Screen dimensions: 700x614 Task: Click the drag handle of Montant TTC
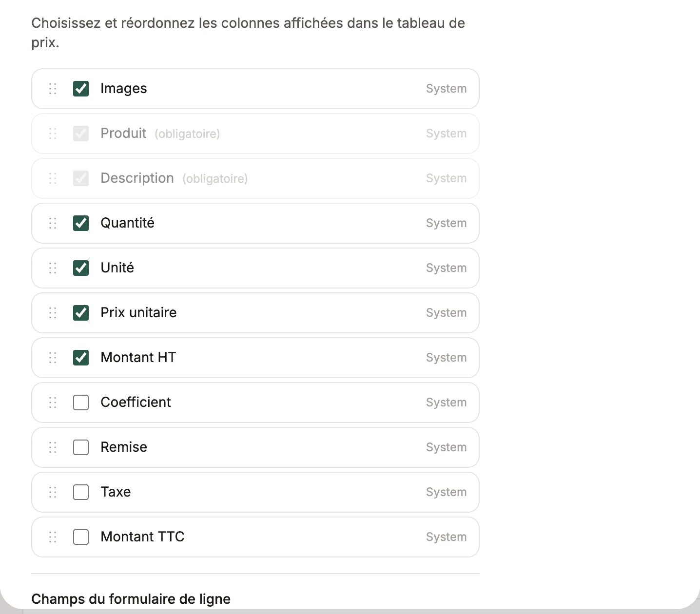click(x=53, y=537)
